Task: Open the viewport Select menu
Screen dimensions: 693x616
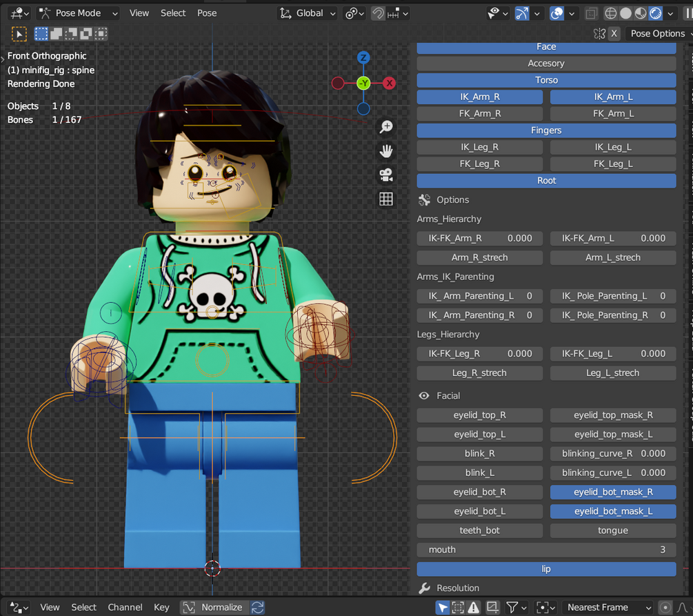Action: coord(173,13)
